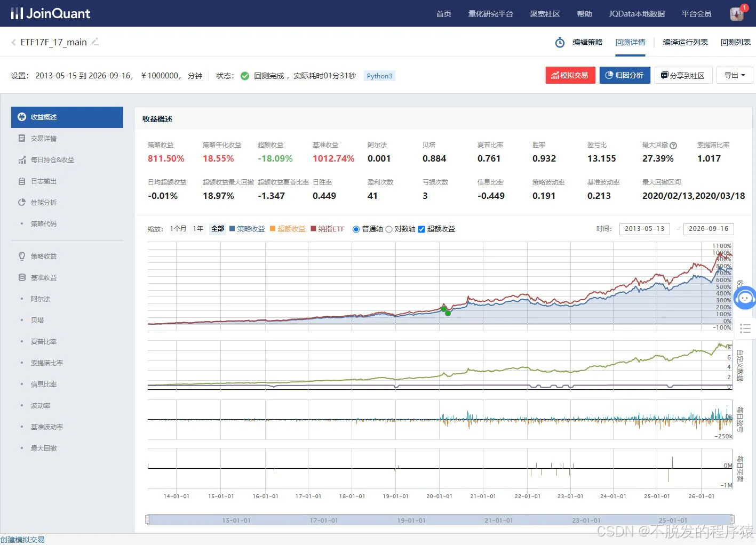
Task: Click the end date field 2026-09-16
Action: click(709, 229)
